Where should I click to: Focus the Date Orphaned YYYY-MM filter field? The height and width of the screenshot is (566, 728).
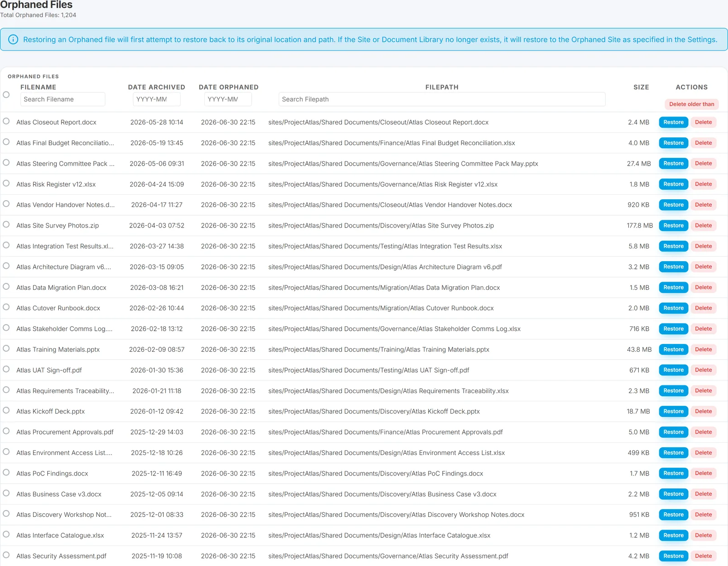(x=228, y=99)
